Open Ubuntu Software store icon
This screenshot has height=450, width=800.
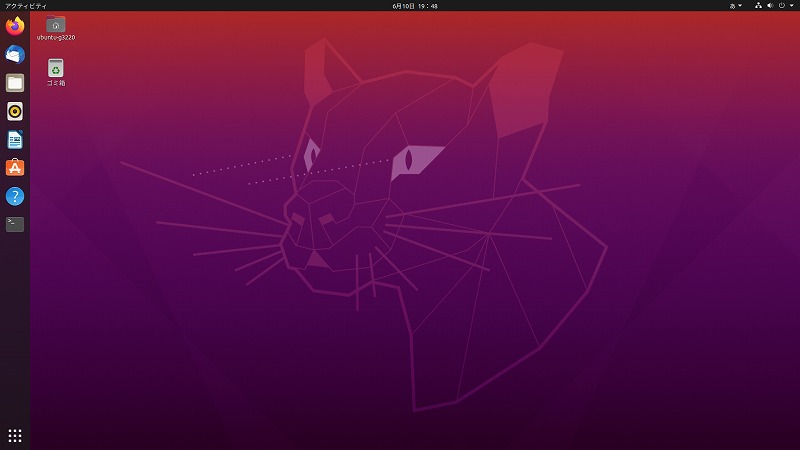click(x=15, y=167)
